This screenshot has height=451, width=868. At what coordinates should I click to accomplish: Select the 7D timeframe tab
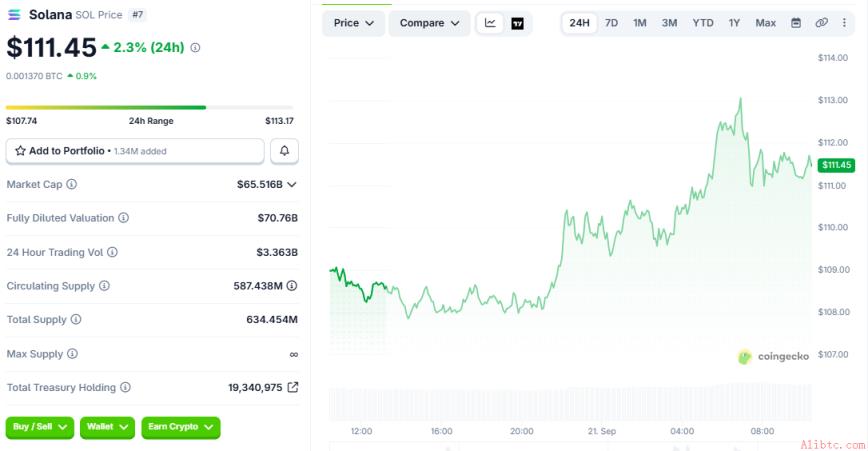pos(611,23)
